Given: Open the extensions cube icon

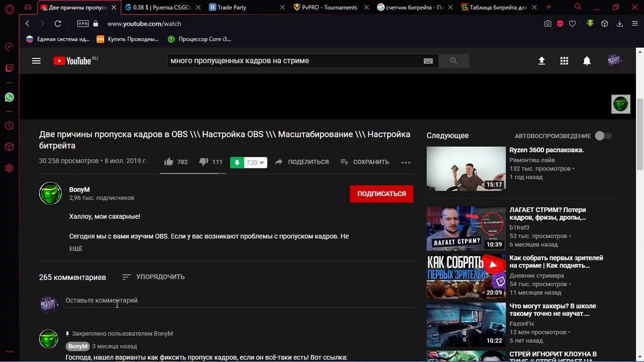Looking at the screenshot, I should 605,24.
